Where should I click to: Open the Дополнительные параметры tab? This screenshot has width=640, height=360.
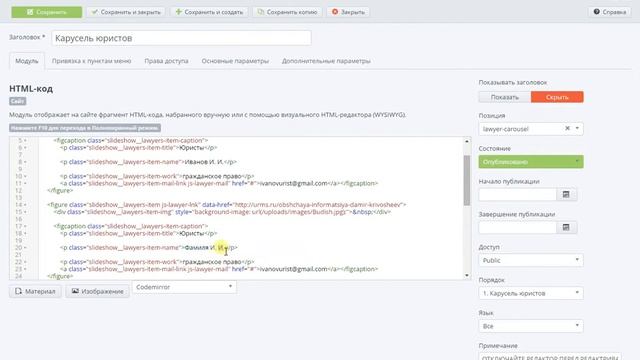[326, 61]
